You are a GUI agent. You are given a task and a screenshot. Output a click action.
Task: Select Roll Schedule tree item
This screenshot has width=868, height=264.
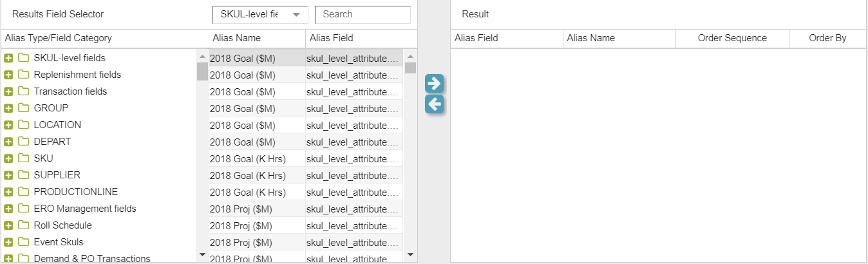pyautogui.click(x=62, y=225)
